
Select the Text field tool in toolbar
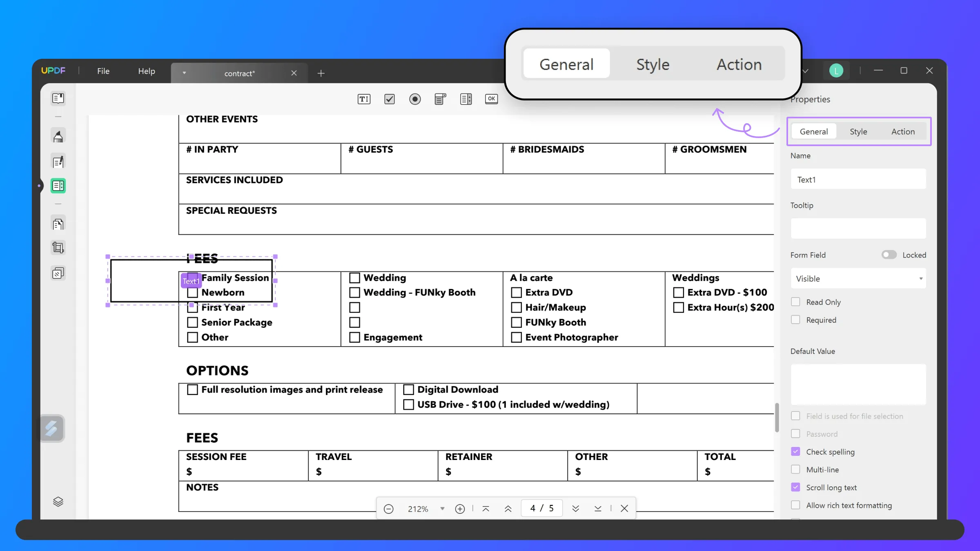click(x=363, y=99)
